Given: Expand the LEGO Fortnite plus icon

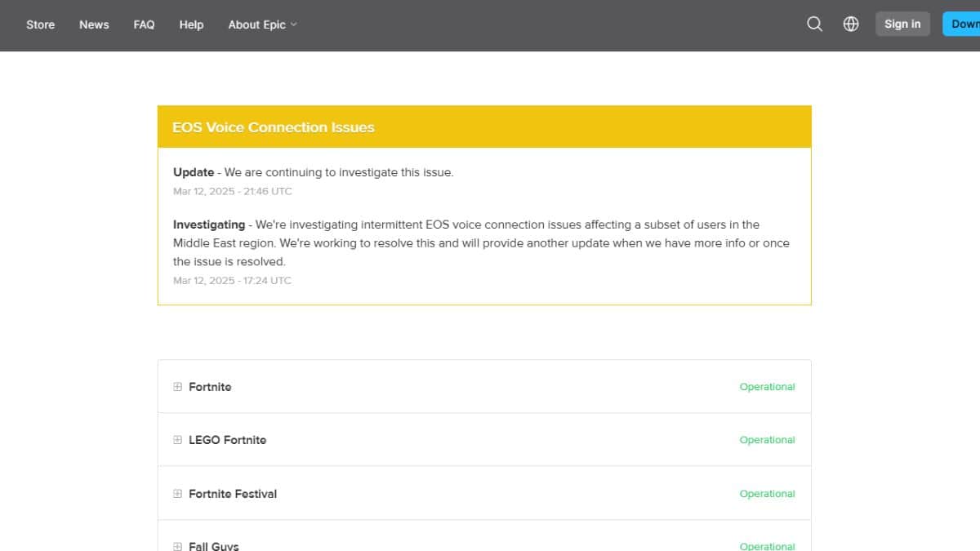Looking at the screenshot, I should coord(178,440).
